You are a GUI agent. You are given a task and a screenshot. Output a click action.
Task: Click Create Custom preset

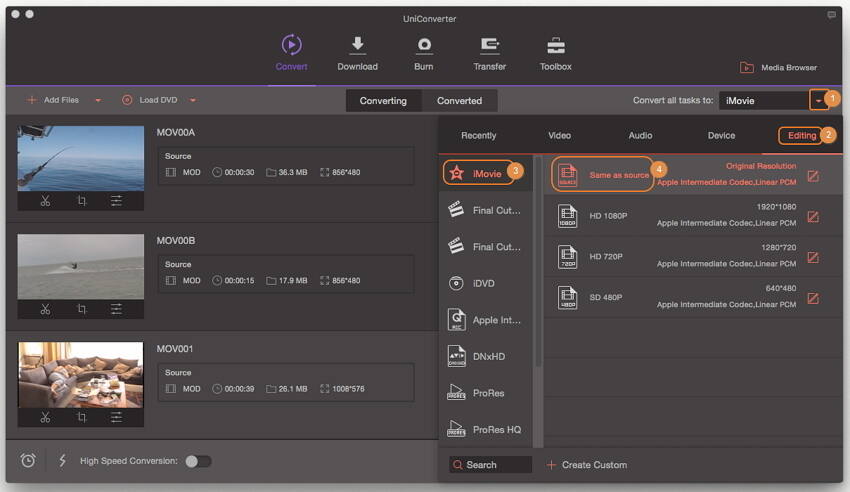[587, 465]
